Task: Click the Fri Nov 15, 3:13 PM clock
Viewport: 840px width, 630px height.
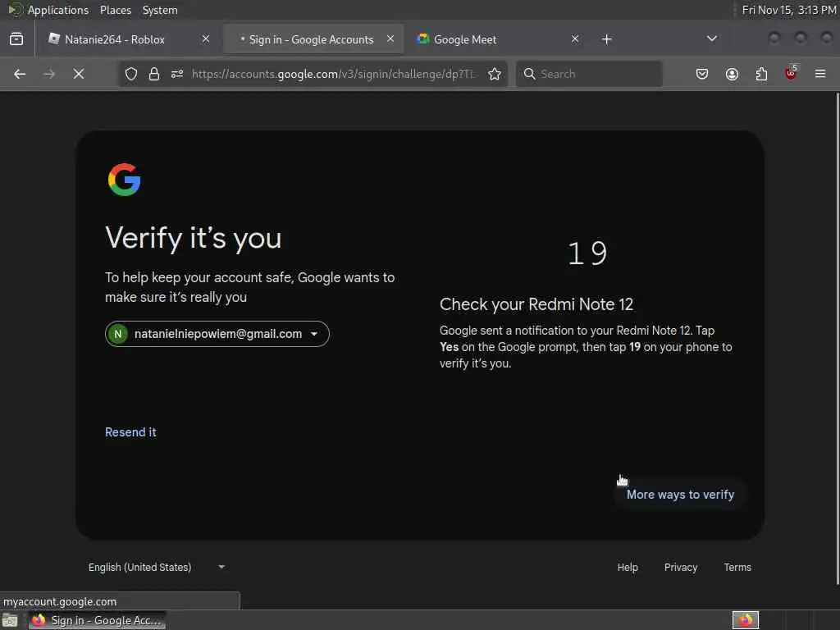Action: pyautogui.click(x=788, y=10)
